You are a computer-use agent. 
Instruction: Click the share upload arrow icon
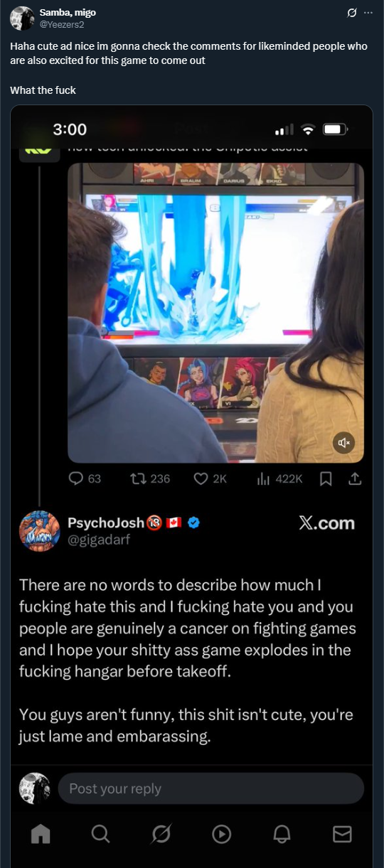[x=354, y=479]
